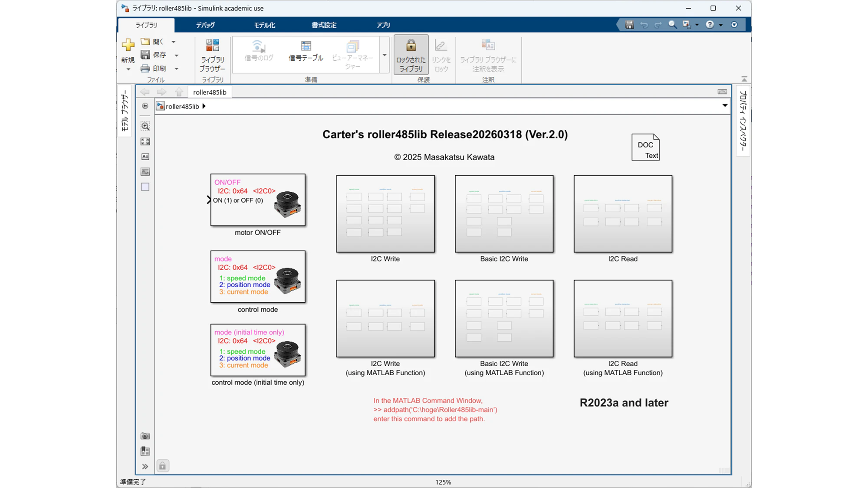Viewport: 868px width, 488px height.
Task: Click the screenshot camera icon in palette
Action: click(x=145, y=436)
